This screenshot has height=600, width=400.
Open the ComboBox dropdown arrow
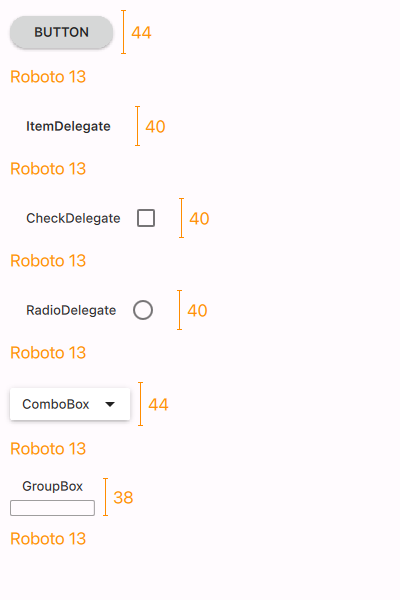pos(110,404)
